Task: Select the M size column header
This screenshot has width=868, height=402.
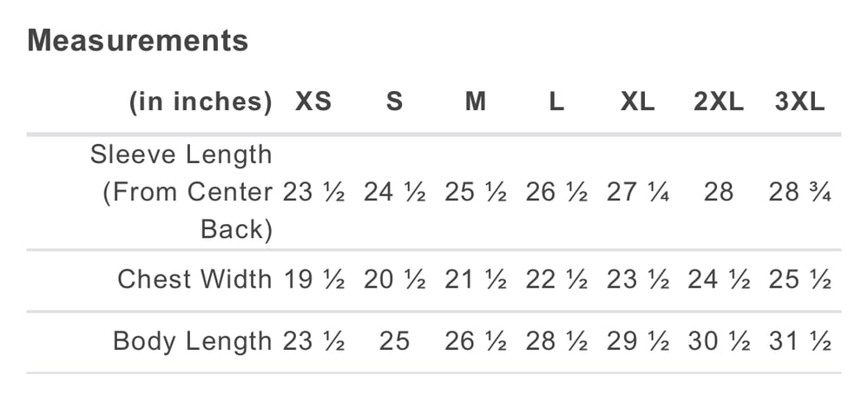Action: click(476, 102)
